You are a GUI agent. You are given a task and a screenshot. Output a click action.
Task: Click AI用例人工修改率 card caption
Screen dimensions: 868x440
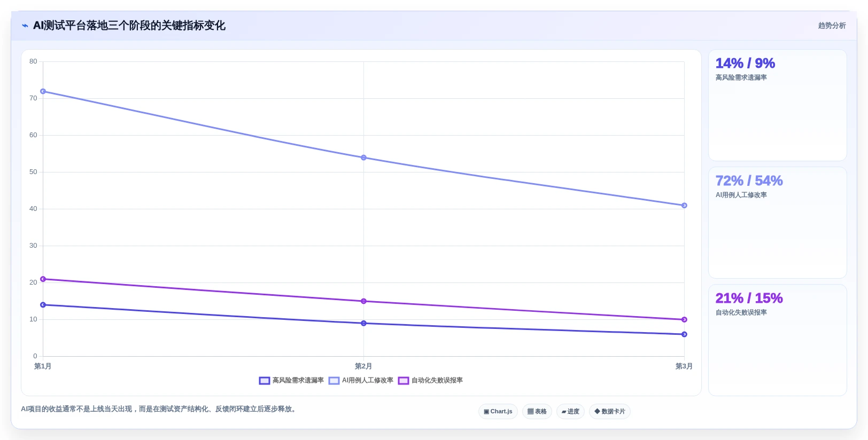coord(741,195)
